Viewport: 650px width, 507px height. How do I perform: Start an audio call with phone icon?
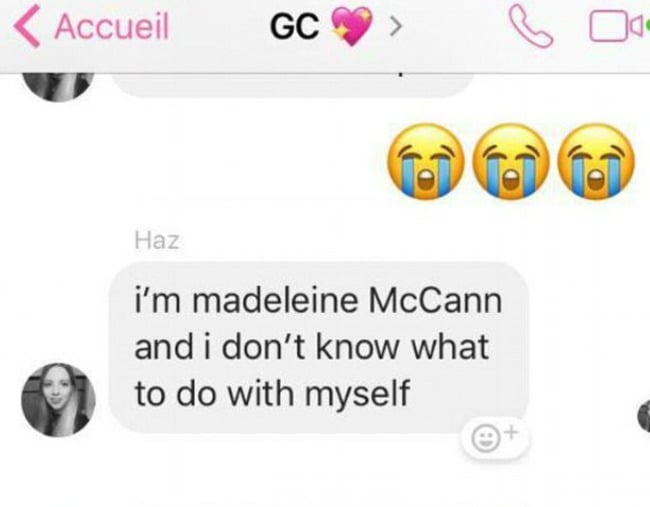[x=531, y=27]
